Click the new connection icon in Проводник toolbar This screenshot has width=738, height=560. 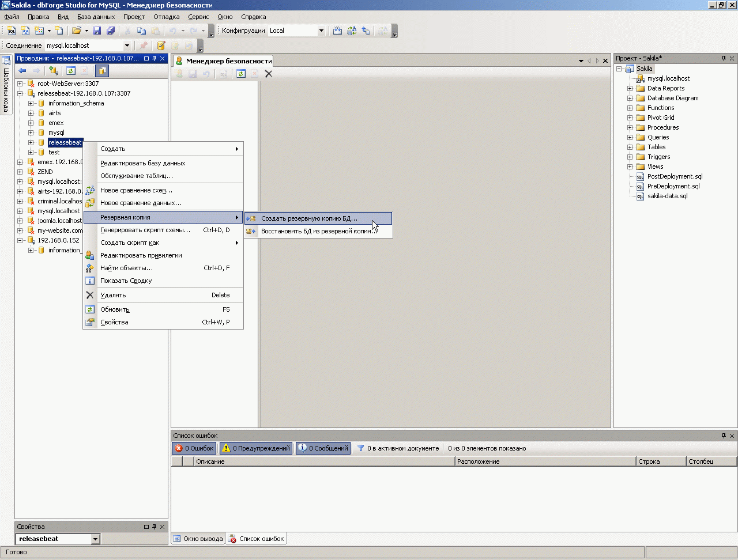(x=54, y=71)
